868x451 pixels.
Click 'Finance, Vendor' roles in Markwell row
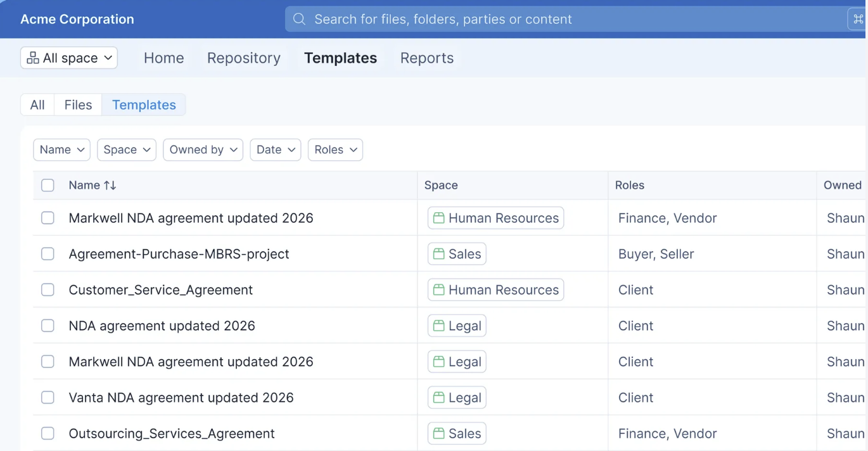tap(667, 218)
